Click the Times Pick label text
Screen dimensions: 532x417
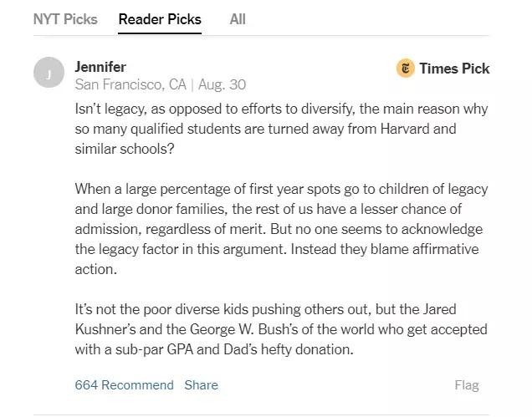point(454,69)
